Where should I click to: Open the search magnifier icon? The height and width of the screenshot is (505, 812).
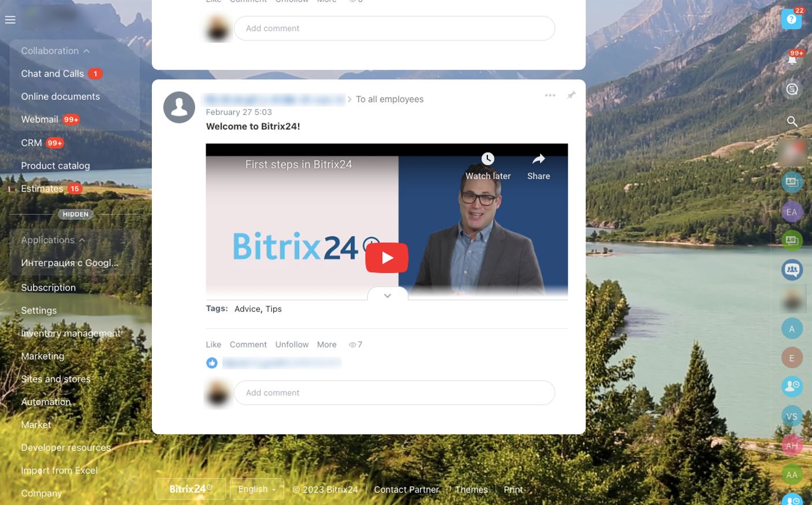[x=792, y=121]
